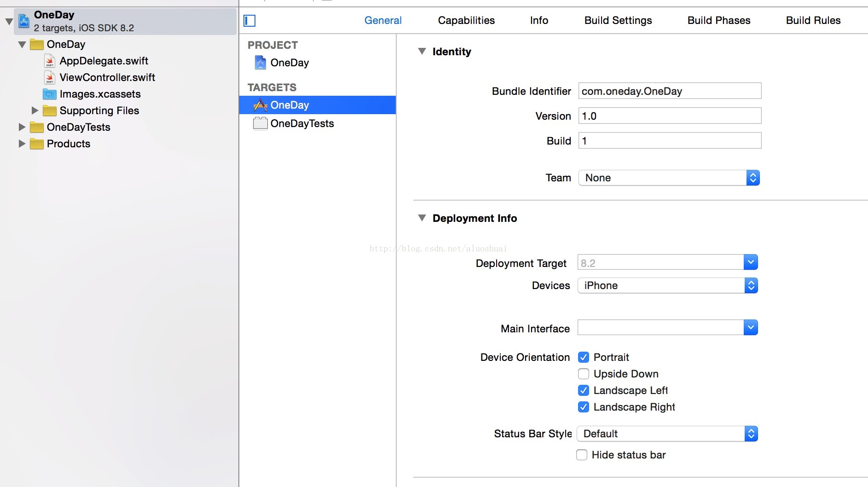This screenshot has width=868, height=487.
Task: Collapse the OneDay project root disclosure triangle
Action: pyautogui.click(x=9, y=21)
